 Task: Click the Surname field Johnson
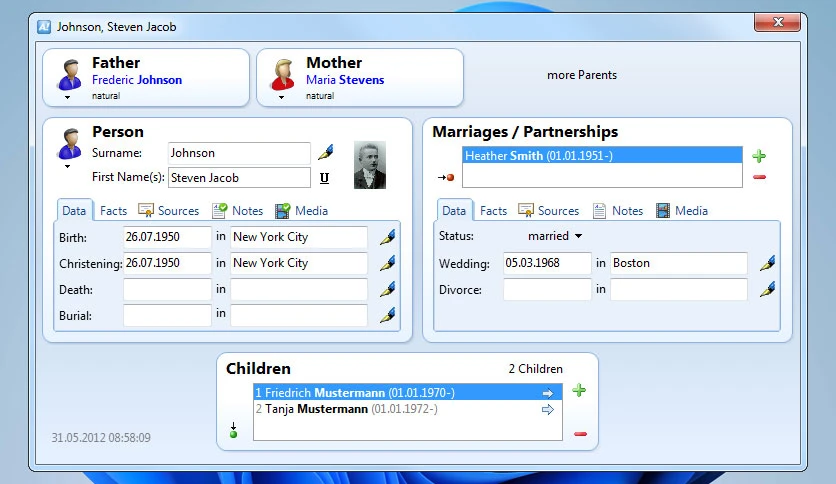(239, 153)
